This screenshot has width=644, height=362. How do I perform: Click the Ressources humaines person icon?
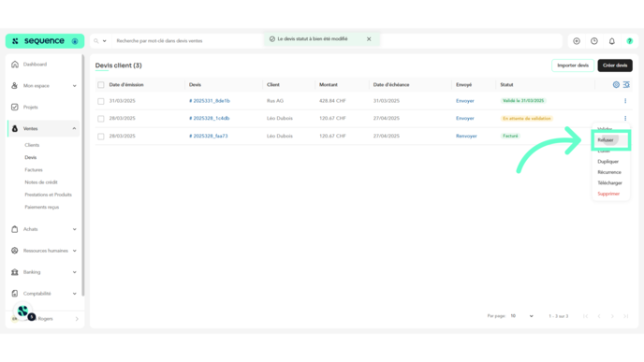coord(15,251)
